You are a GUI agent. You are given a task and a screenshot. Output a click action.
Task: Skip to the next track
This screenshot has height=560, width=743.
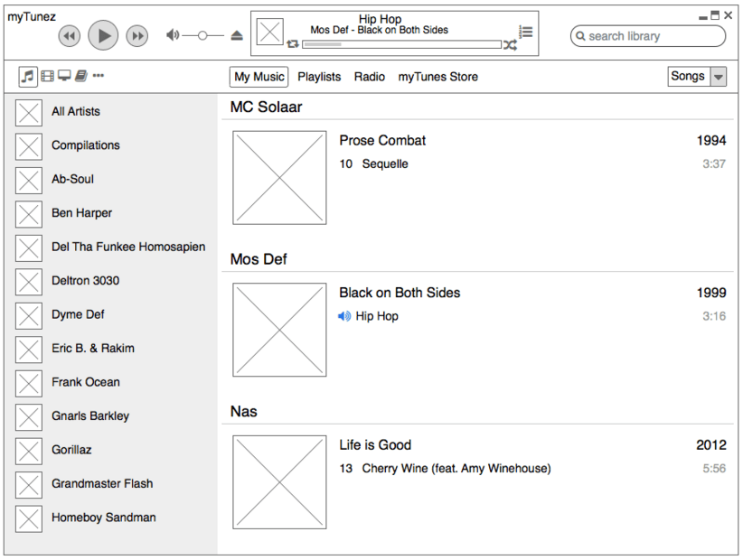136,34
